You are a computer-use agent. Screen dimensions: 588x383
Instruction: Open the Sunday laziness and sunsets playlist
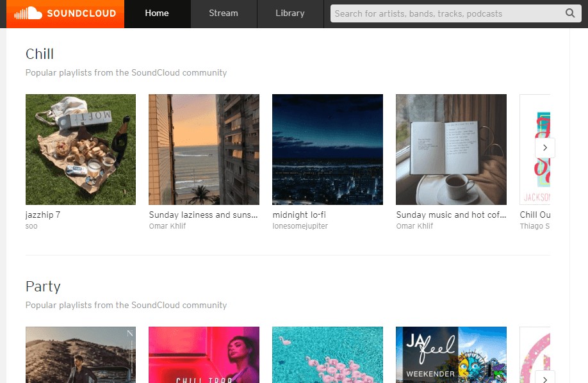[204, 149]
